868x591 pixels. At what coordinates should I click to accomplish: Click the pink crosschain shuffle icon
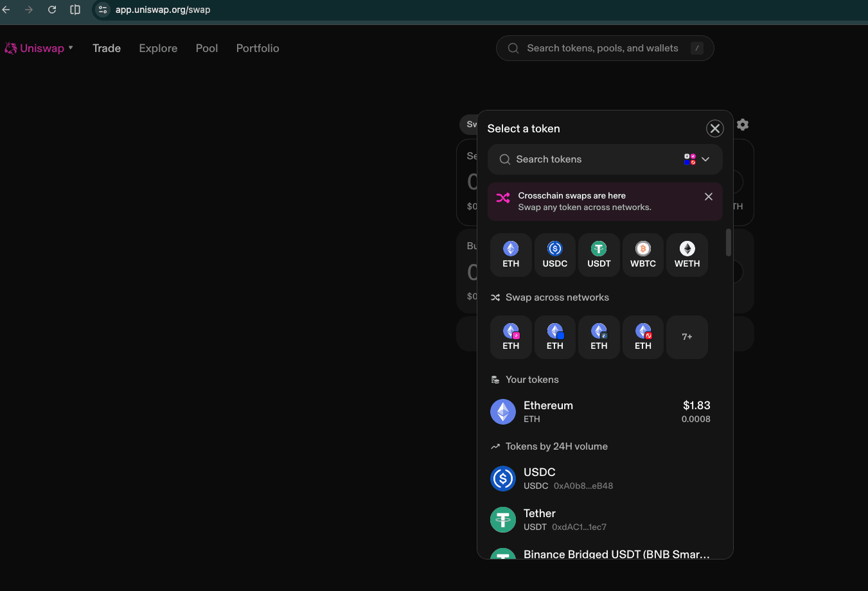point(503,197)
